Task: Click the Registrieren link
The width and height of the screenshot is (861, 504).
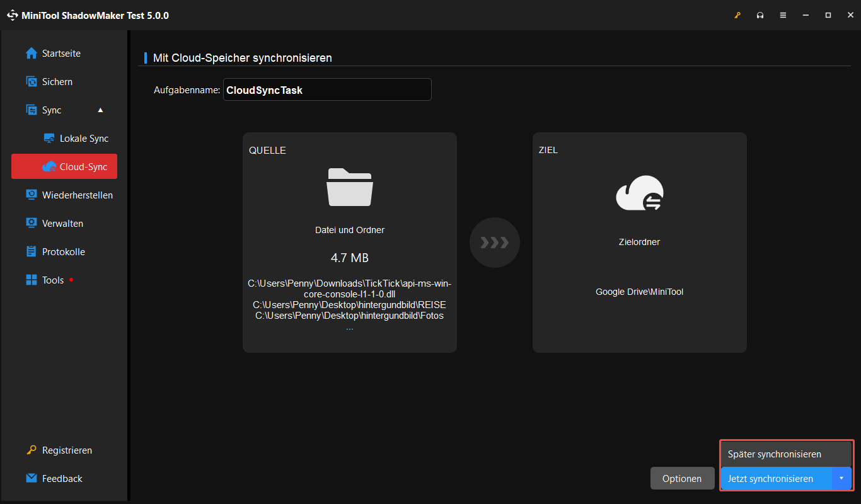Action: 67,450
